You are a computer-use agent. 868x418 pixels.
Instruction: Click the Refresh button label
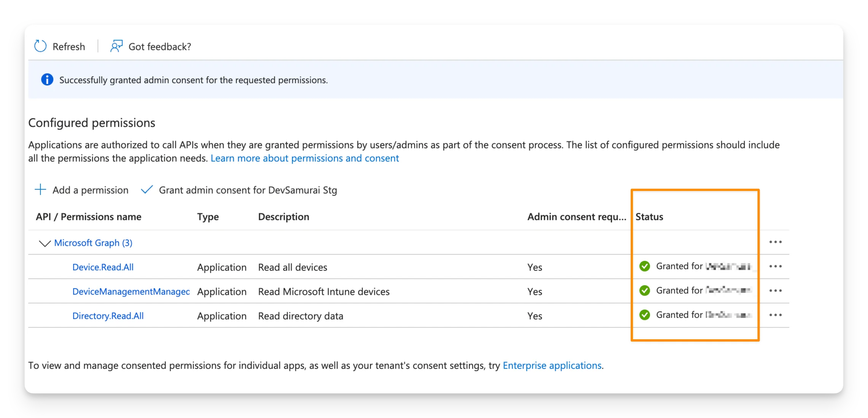[69, 46]
